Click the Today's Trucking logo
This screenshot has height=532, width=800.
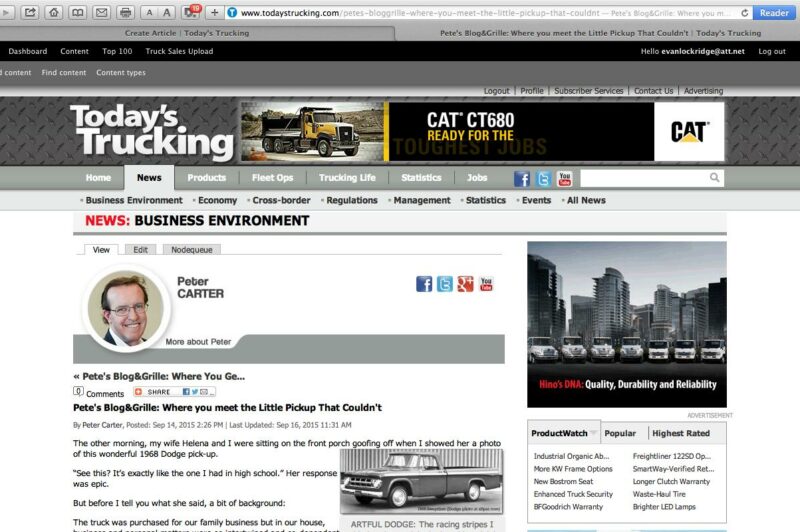152,132
